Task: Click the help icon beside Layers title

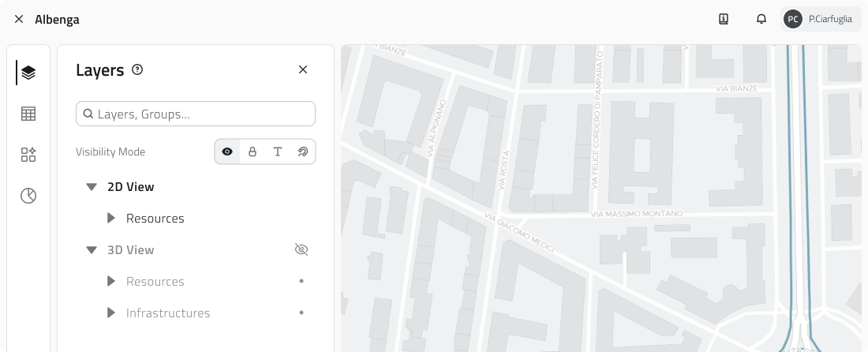Action: click(x=137, y=70)
